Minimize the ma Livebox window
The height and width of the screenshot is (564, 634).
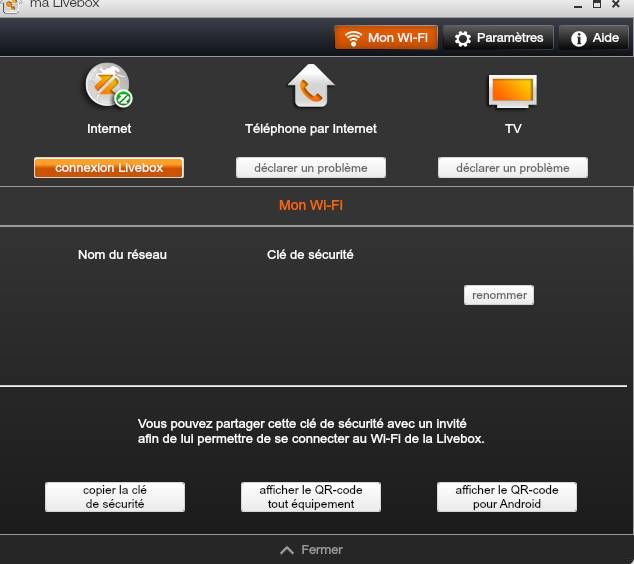tap(578, 5)
